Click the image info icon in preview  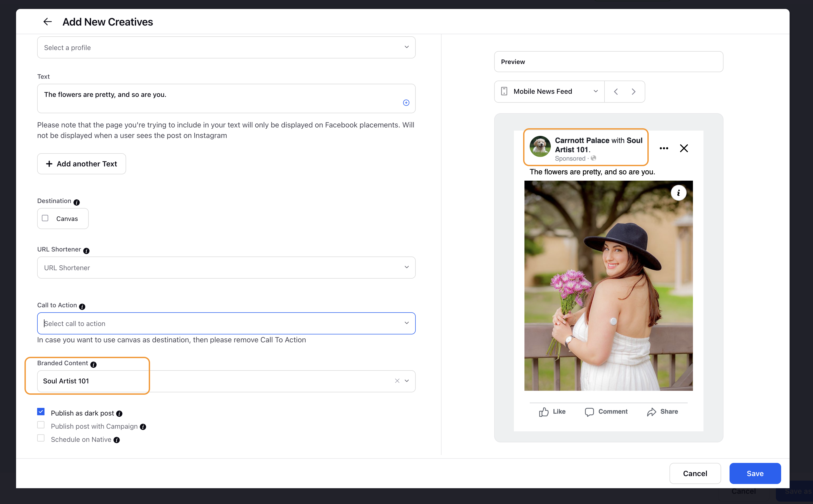tap(678, 193)
